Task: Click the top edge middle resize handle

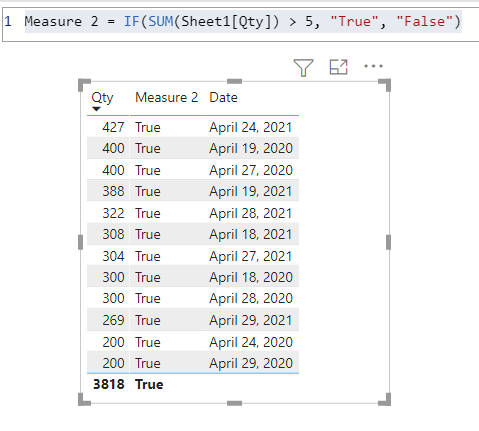Action: [234, 81]
